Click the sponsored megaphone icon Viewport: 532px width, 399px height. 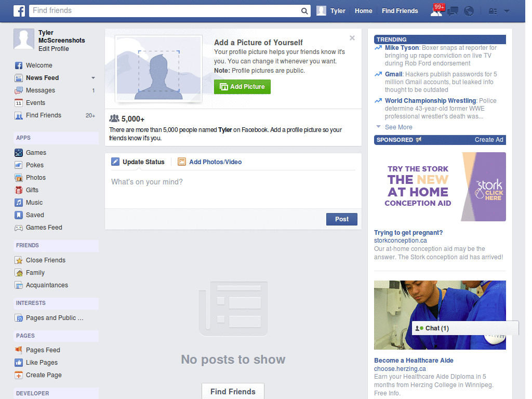[419, 140]
